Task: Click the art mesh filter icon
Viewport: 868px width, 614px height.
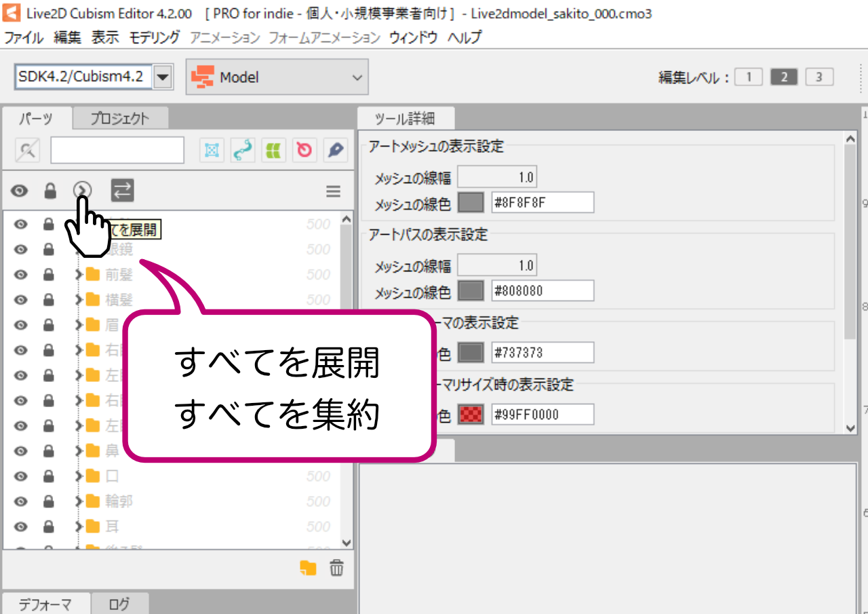Action: click(212, 151)
